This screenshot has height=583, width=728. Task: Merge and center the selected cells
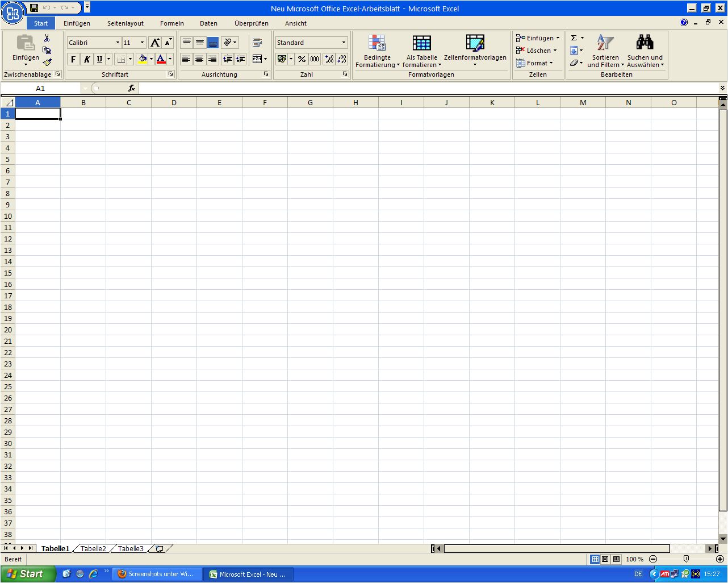coord(257,59)
